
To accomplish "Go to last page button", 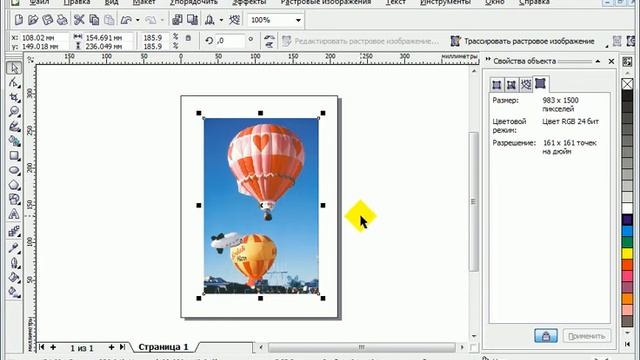I will [x=122, y=347].
